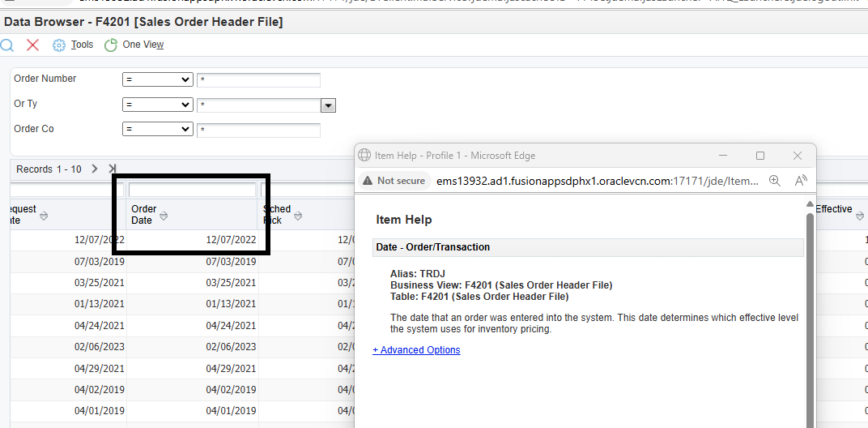
Task: Click the Find magnifier icon in toolbar
Action: [6, 45]
